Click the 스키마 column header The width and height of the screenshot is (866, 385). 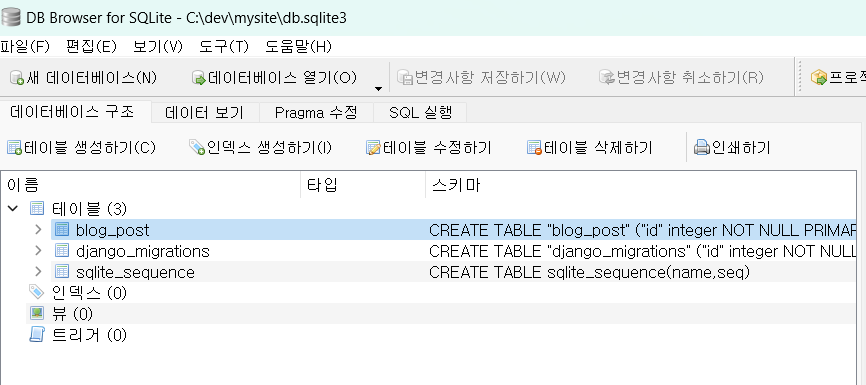[x=640, y=184]
